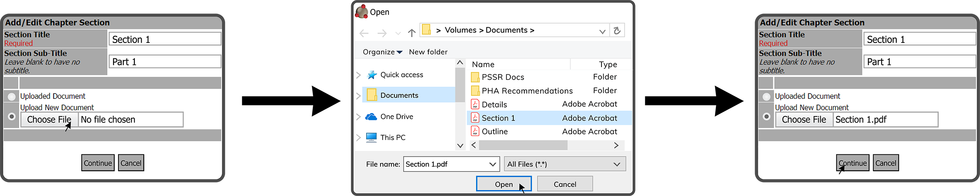Click New folder in the toolbar
This screenshot has width=980, height=196.
pyautogui.click(x=428, y=52)
